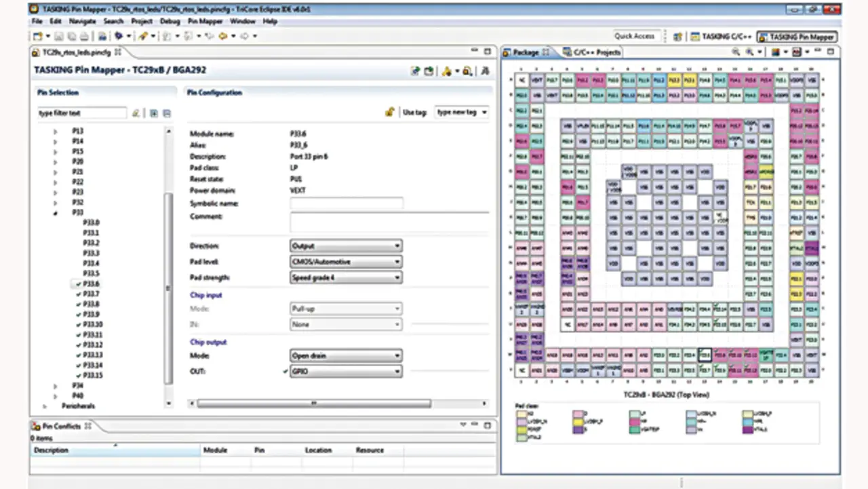Image resolution: width=868 pixels, height=489 pixels.
Task: Toggle the check mark on pin P33.10
Action: pyautogui.click(x=79, y=324)
